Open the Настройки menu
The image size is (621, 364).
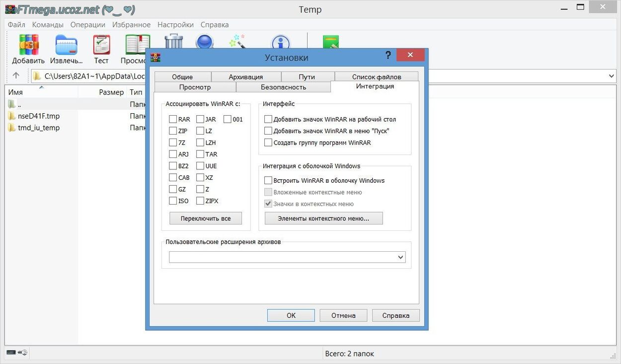click(x=175, y=25)
